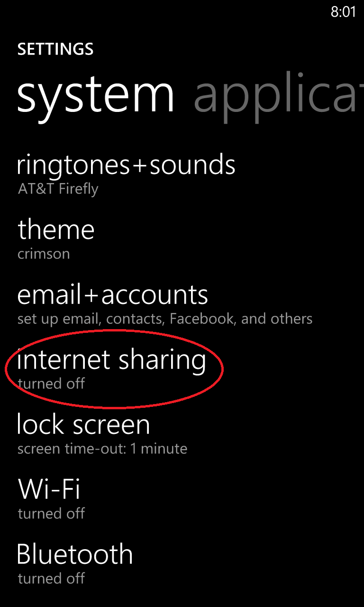Tap the 8:01 clock in status bar
Viewport: 364px width, 607px height.
[x=343, y=12]
